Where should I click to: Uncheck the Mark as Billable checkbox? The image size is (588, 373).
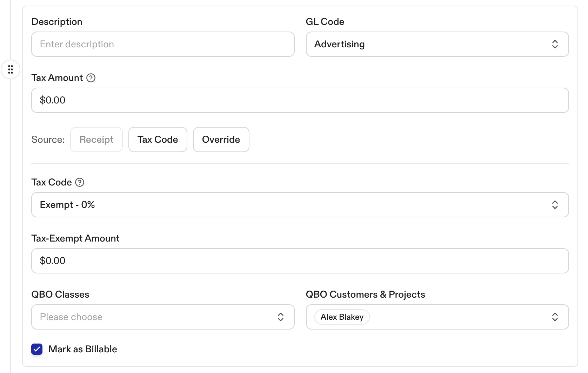tap(37, 349)
